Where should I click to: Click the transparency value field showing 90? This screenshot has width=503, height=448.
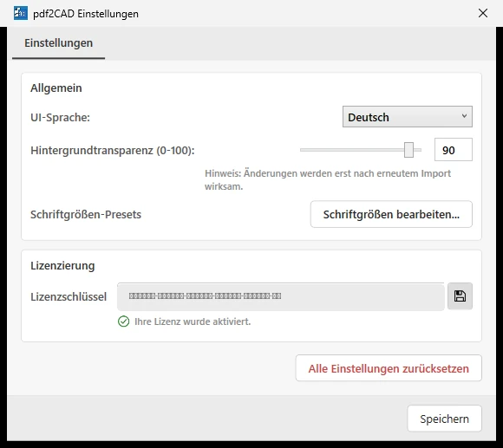coord(453,150)
